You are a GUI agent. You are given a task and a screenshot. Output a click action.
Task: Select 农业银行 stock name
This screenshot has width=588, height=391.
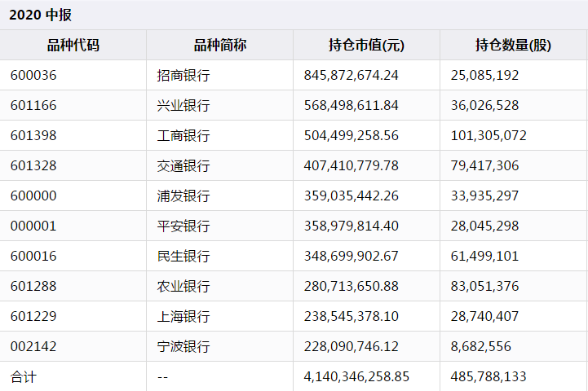[183, 286]
